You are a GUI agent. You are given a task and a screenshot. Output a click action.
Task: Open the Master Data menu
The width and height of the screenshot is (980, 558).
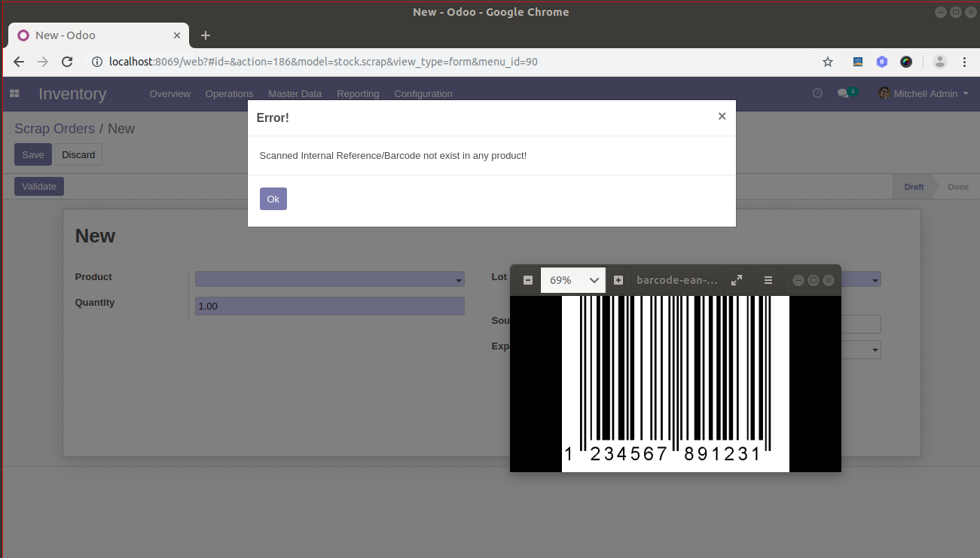point(295,94)
